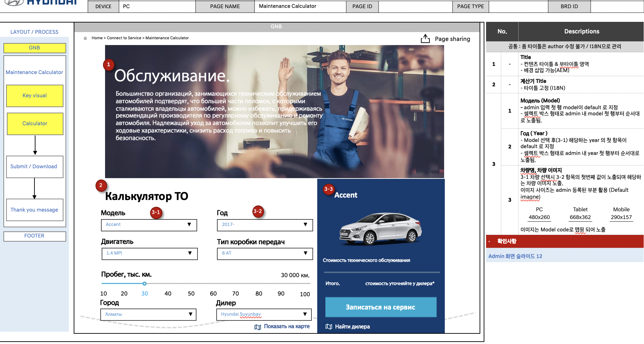Click red annotation marker 3-3 above Accent
Image resolution: width=644 pixels, height=344 pixels.
click(328, 189)
